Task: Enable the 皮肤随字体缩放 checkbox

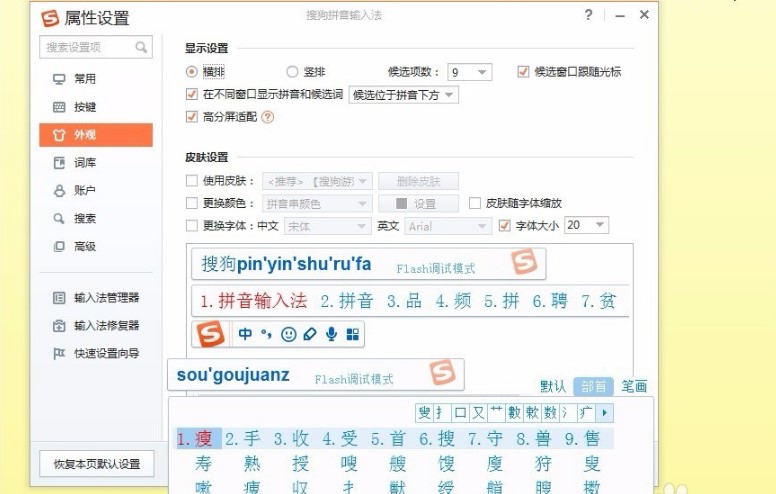Action: coord(475,203)
